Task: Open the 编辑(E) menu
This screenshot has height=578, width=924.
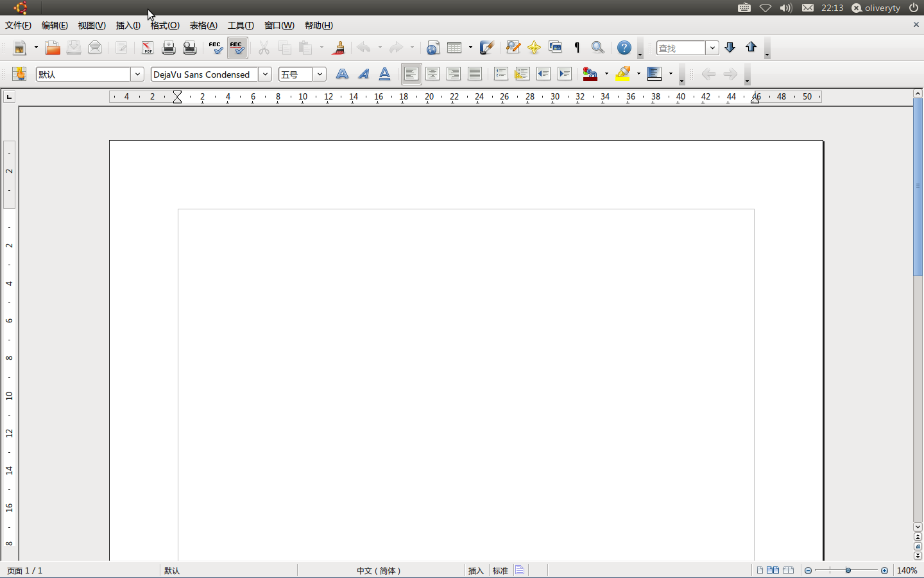Action: coord(55,26)
